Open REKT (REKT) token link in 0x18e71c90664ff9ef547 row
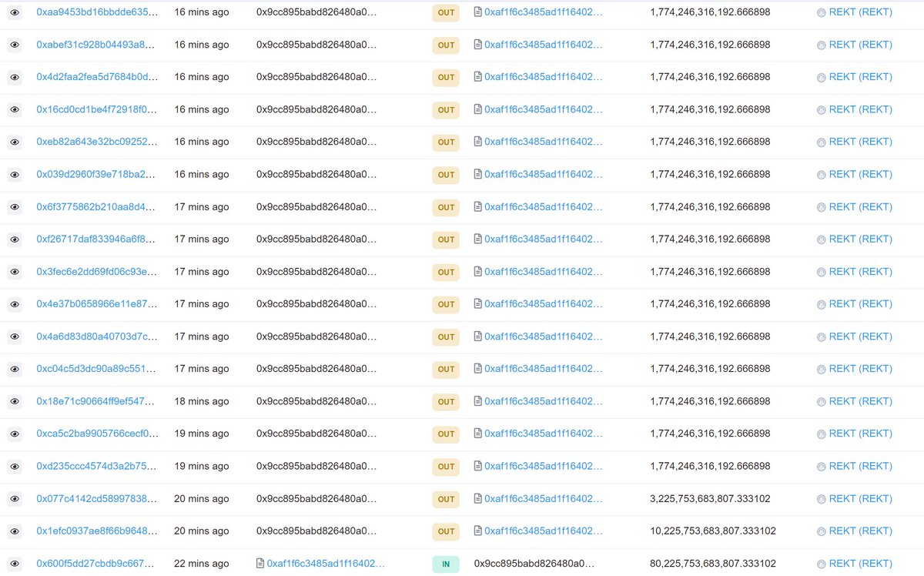The height and width of the screenshot is (576, 924). 861,401
